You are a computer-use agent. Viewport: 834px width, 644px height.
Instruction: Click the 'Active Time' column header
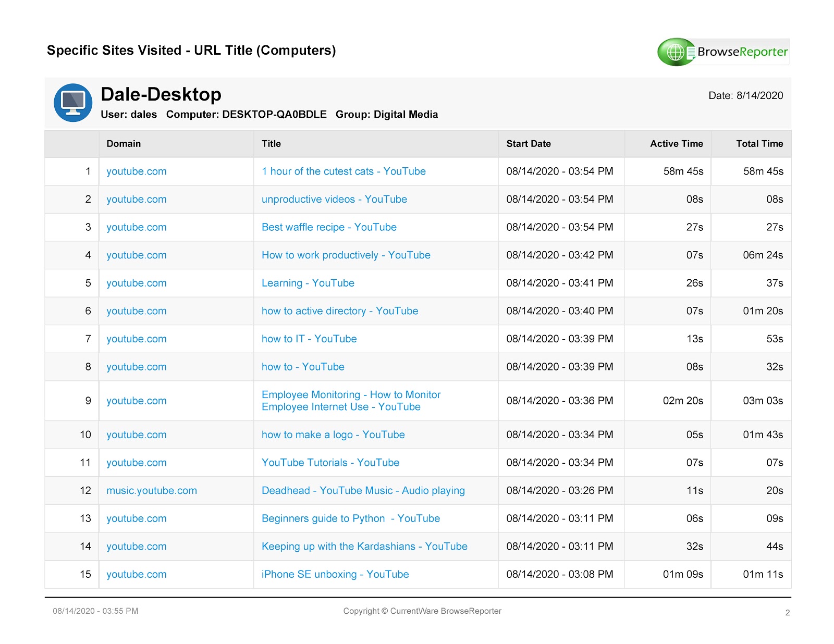[x=677, y=144]
